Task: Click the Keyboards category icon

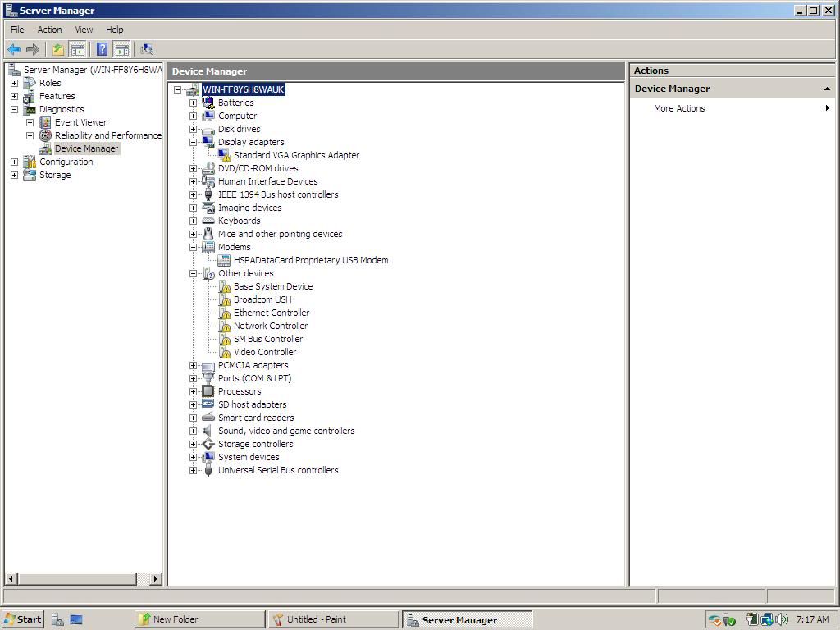Action: [x=208, y=221]
